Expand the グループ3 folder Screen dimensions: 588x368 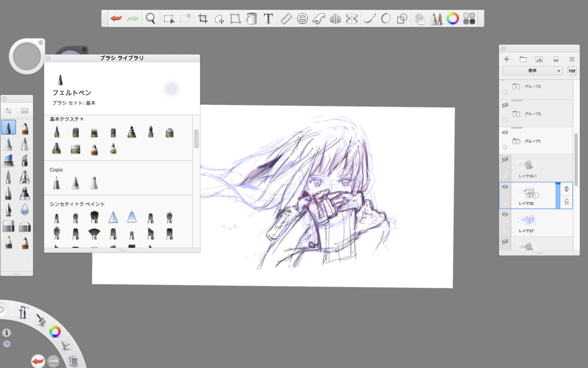pyautogui.click(x=516, y=114)
